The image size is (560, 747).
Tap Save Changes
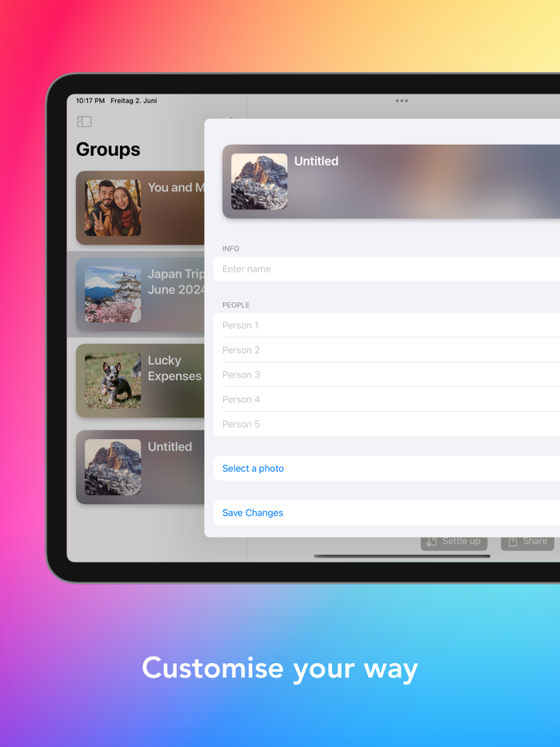pyautogui.click(x=386, y=513)
